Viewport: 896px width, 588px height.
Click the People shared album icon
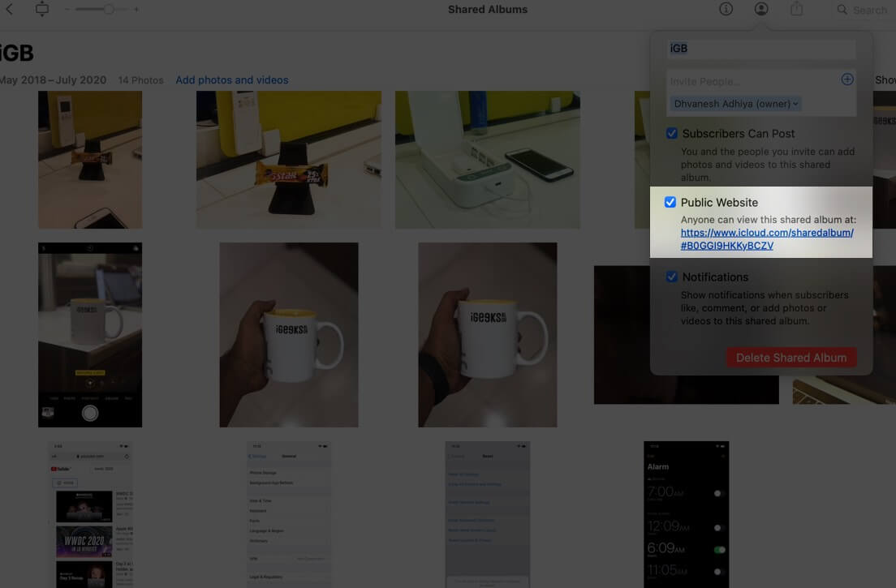pyautogui.click(x=761, y=9)
